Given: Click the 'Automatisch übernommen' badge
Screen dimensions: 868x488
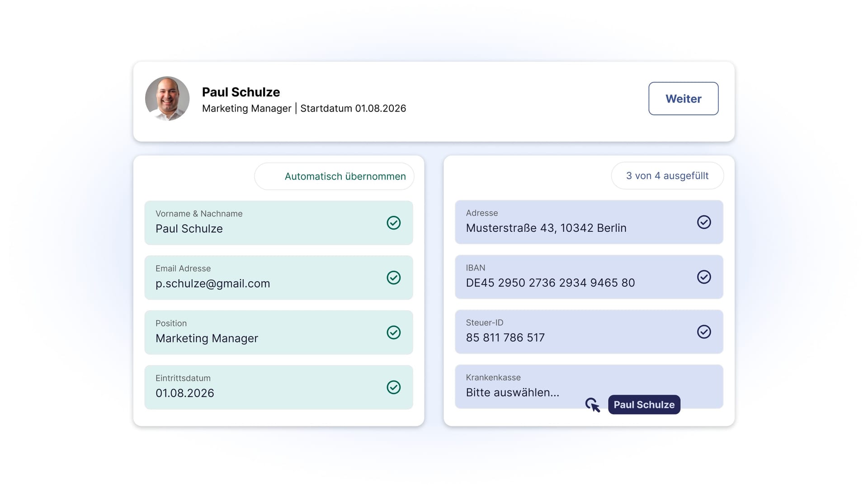Looking at the screenshot, I should point(334,176).
